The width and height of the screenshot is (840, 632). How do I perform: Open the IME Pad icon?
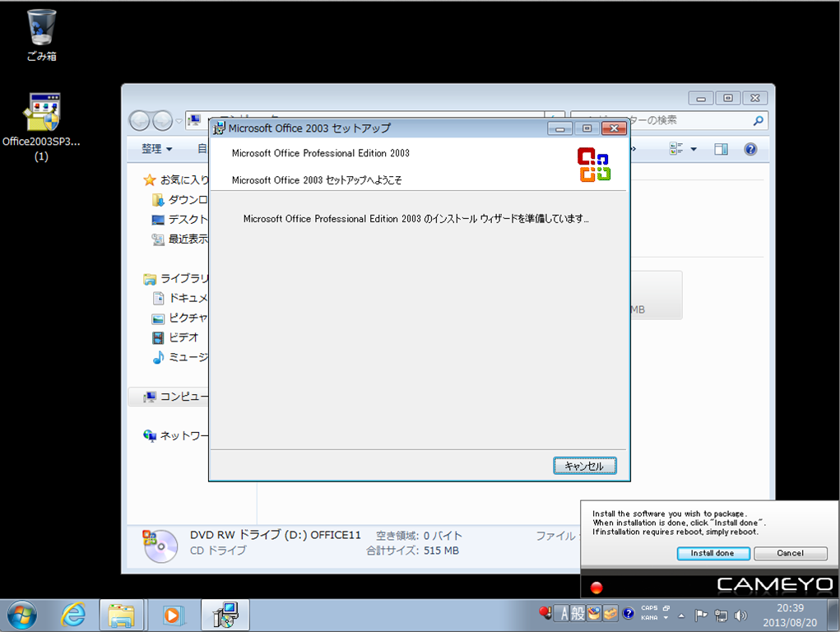(x=594, y=613)
